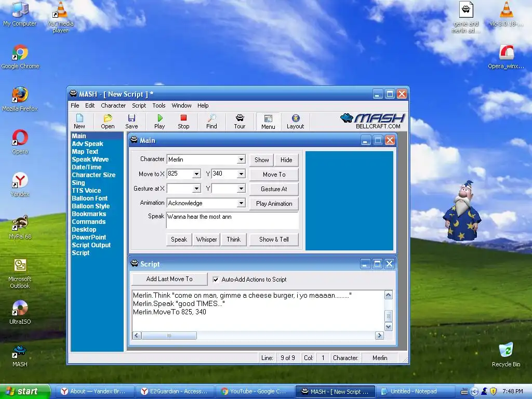Select Adv Speak in the sidebar

coord(87,144)
